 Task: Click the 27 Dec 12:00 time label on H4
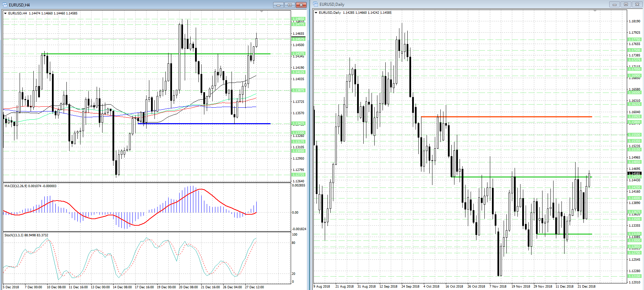[254, 287]
